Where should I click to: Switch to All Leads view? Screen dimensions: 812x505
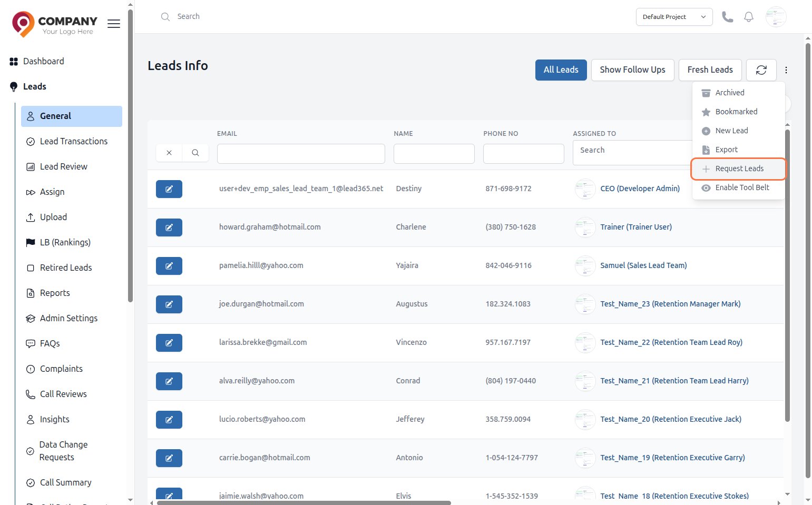(x=561, y=70)
